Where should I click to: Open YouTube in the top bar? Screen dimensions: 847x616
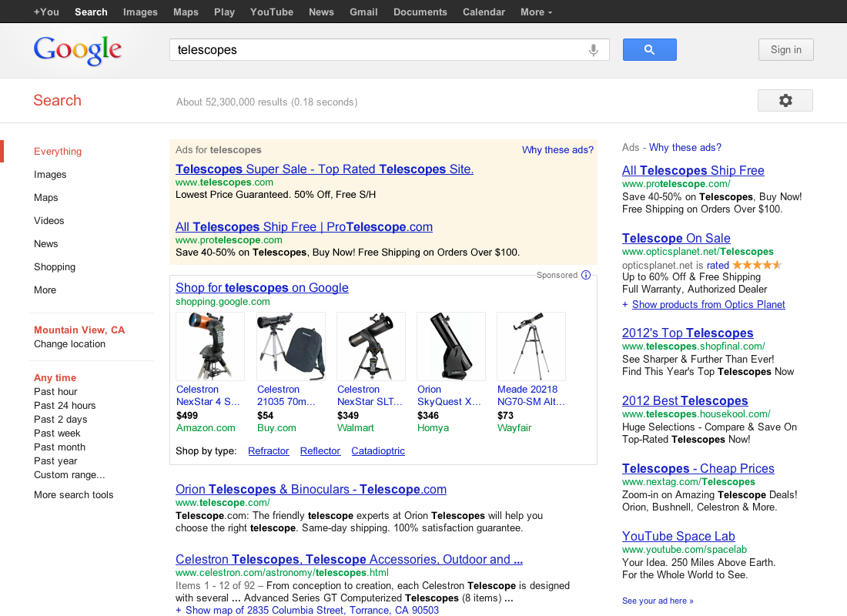(271, 12)
